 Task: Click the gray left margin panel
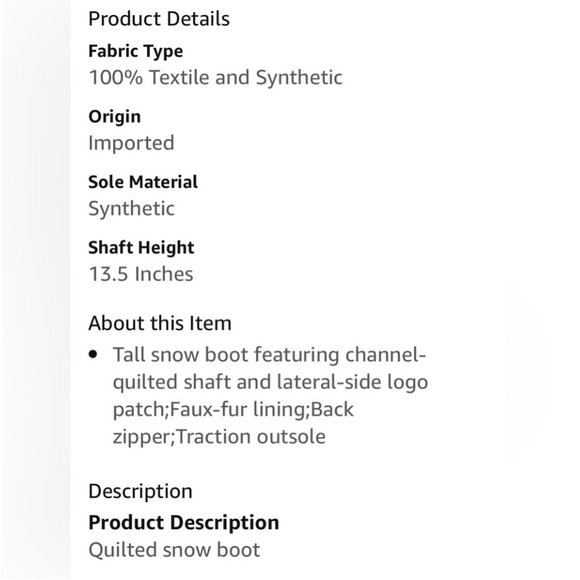36,290
